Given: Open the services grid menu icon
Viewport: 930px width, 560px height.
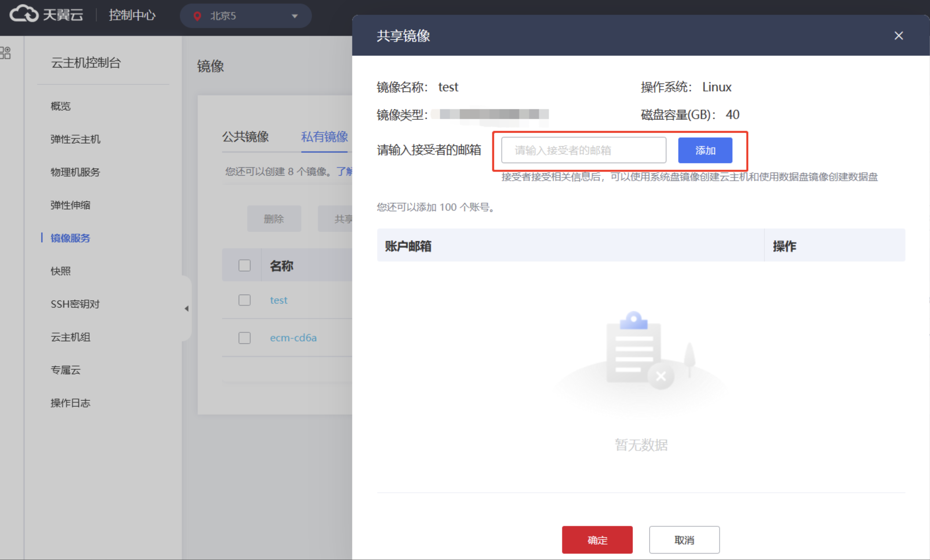Looking at the screenshot, I should click(x=5, y=53).
